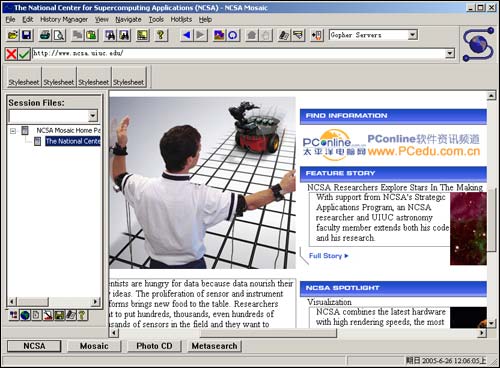The width and height of the screenshot is (500, 368).
Task: Save page using the floppy disk icon
Action: click(26, 35)
